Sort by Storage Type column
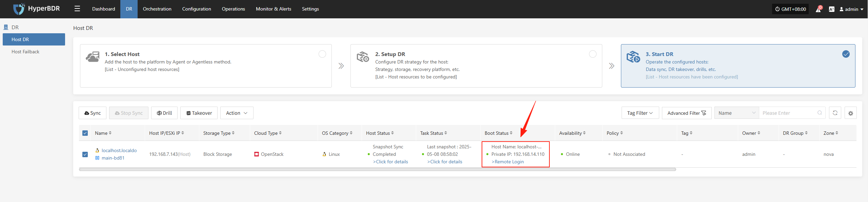The image size is (868, 202). [x=233, y=133]
